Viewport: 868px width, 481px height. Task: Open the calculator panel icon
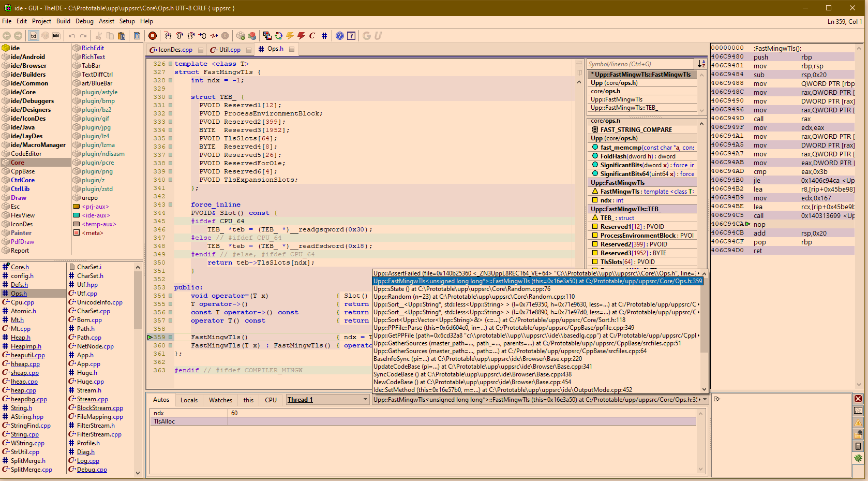click(858, 446)
